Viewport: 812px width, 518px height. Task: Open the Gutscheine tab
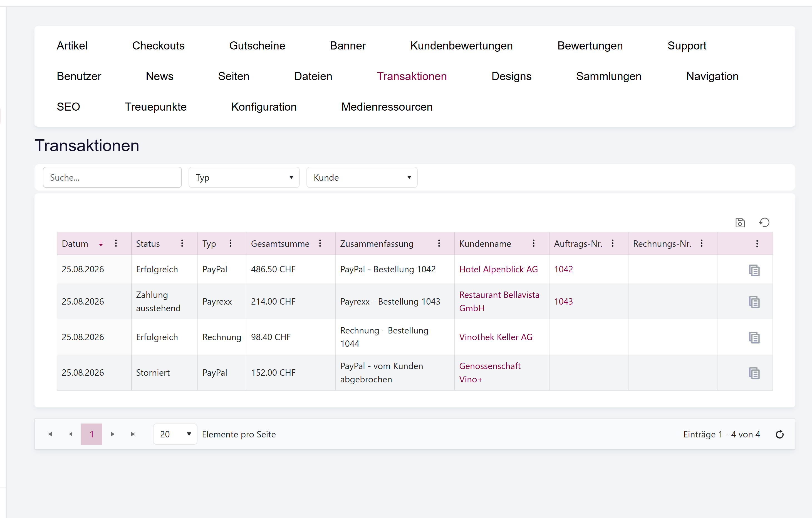click(x=257, y=46)
